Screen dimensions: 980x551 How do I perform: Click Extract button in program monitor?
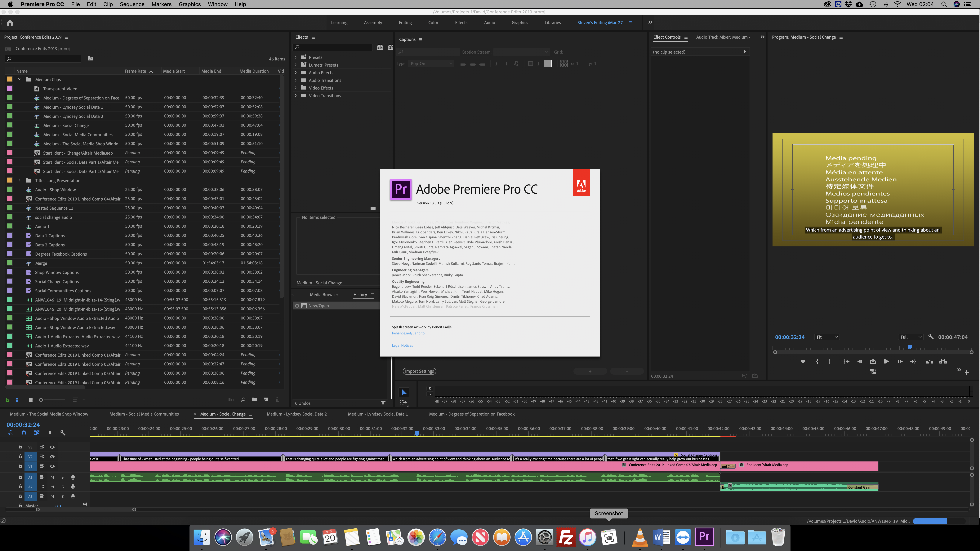click(x=943, y=362)
